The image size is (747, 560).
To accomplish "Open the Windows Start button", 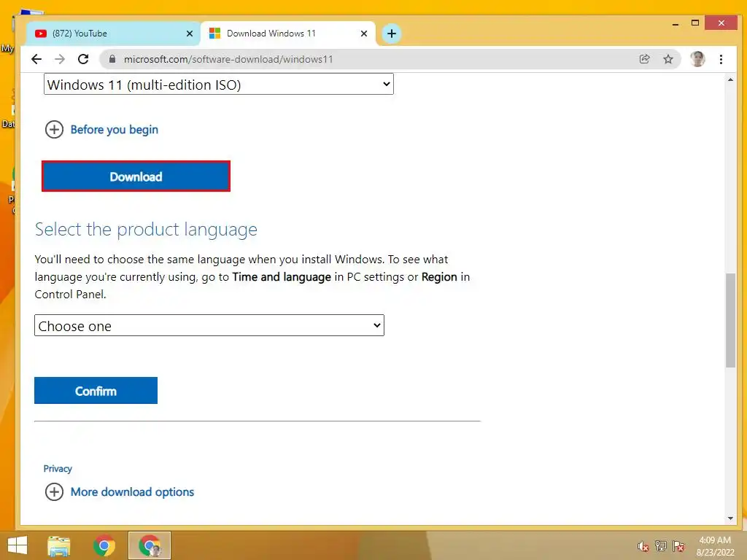I will [x=18, y=545].
